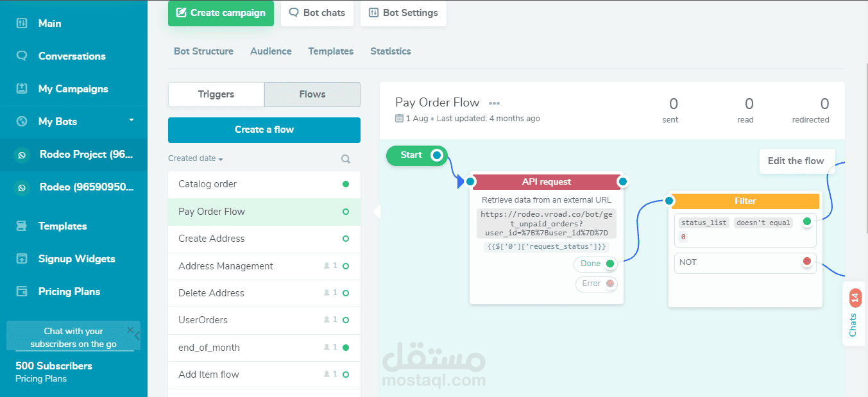Click Pricing Plans link under 500 Subscribers
Screen dimensions: 868x397
click(x=41, y=378)
